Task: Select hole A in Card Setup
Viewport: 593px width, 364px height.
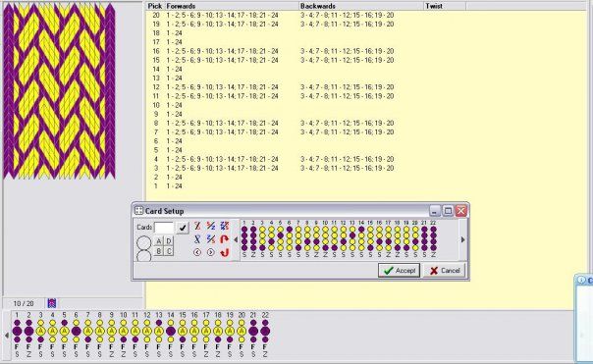Action: (158, 241)
